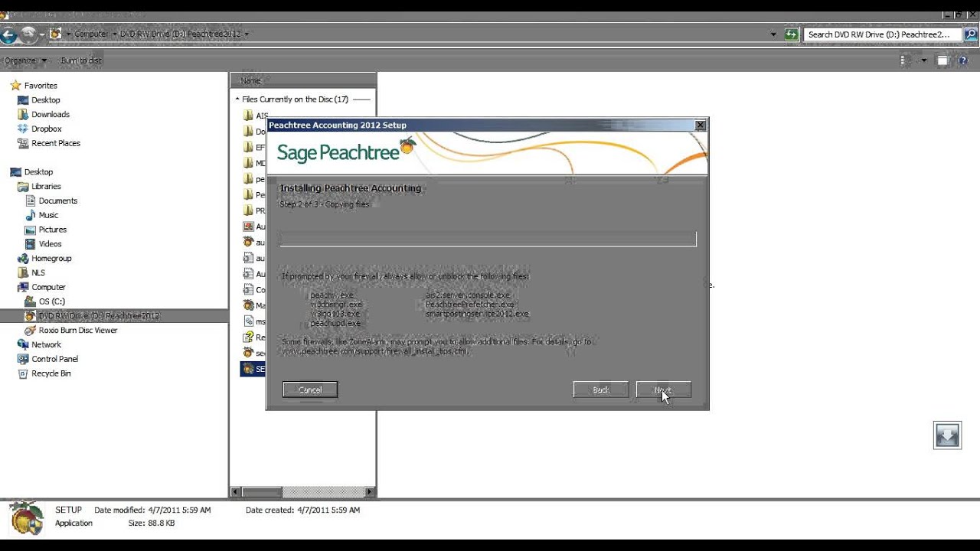Click the Explorer back arrow
This screenshot has height=551, width=980.
pos(8,34)
